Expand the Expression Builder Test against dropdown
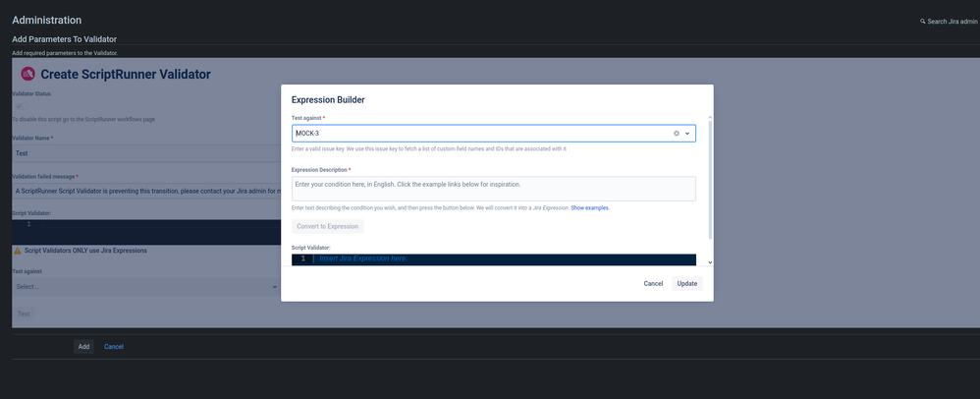This screenshot has height=399, width=980. tap(686, 134)
